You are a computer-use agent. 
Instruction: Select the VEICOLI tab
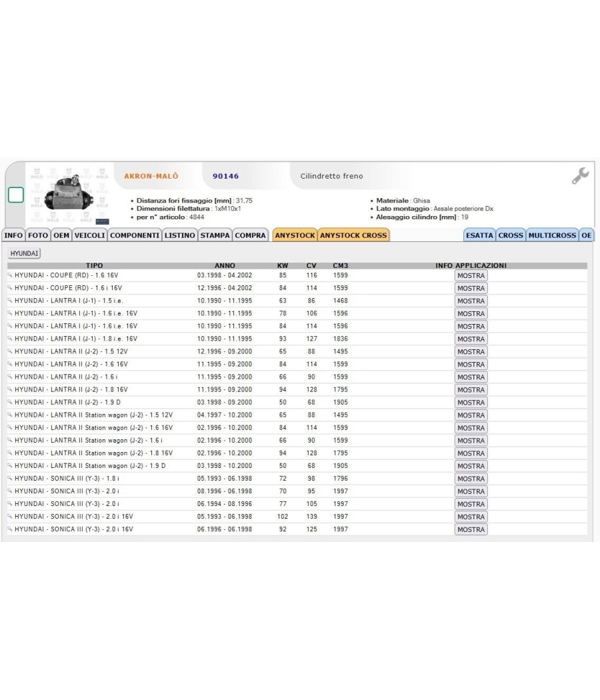[x=90, y=235]
